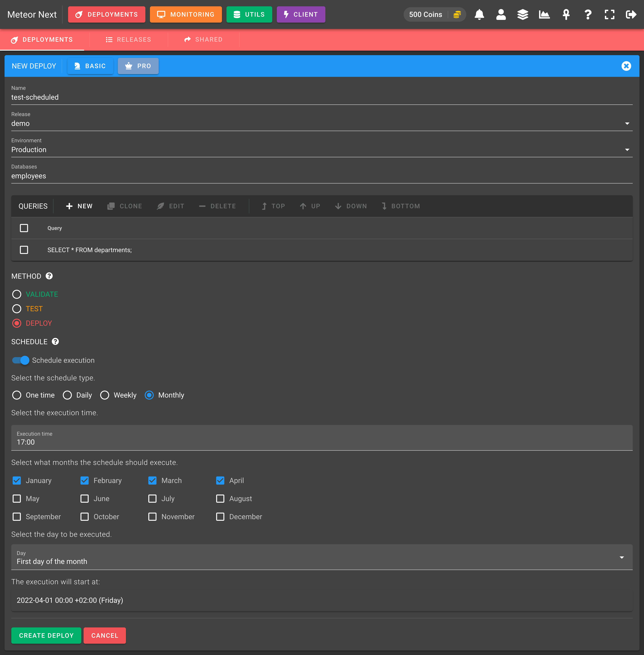Select One time schedule type
This screenshot has width=644, height=655.
[x=17, y=395]
